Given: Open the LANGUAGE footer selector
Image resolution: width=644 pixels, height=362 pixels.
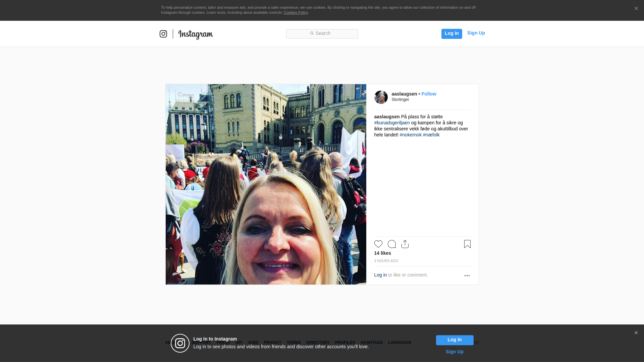Looking at the screenshot, I should 399,343.
